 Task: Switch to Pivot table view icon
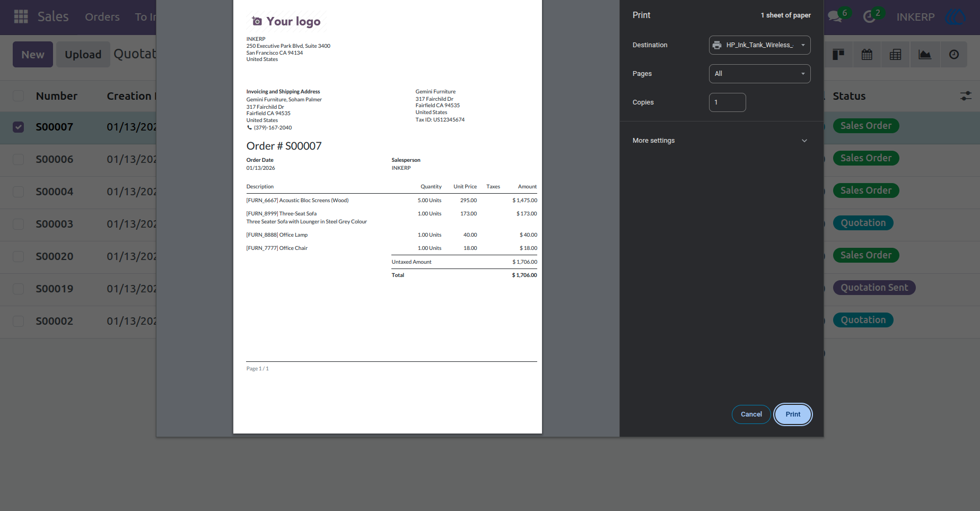896,55
